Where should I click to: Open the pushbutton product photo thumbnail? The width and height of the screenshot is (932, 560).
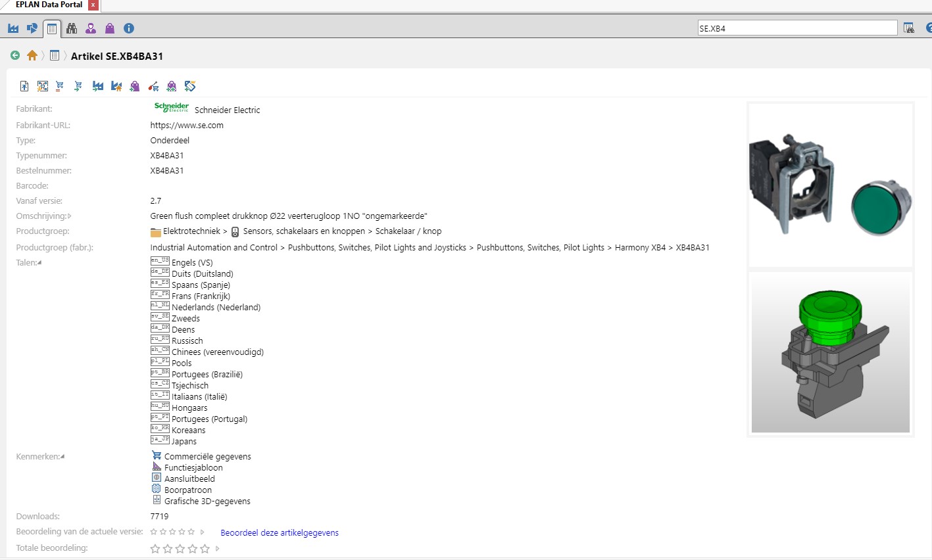[831, 185]
